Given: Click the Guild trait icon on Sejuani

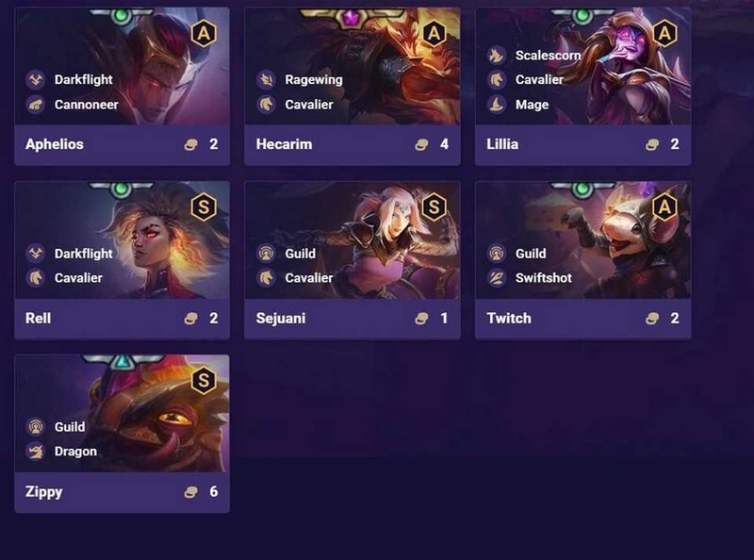Looking at the screenshot, I should (267, 254).
